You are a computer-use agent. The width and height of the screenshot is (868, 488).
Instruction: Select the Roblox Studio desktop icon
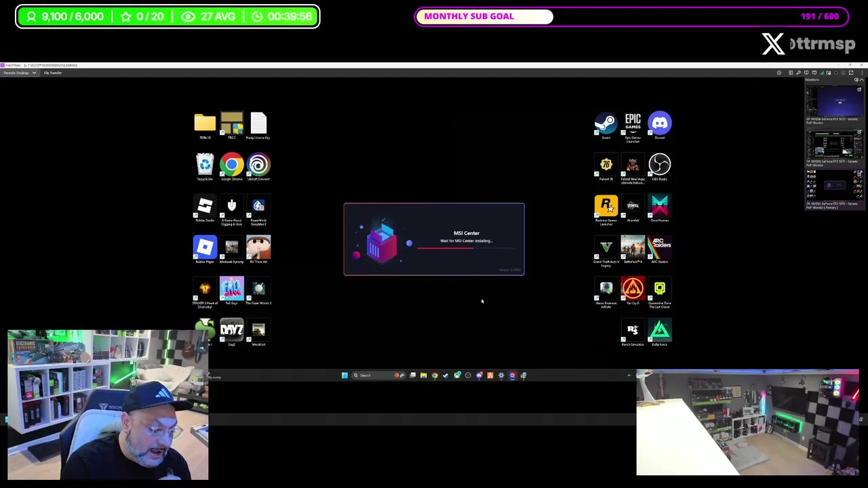(205, 209)
